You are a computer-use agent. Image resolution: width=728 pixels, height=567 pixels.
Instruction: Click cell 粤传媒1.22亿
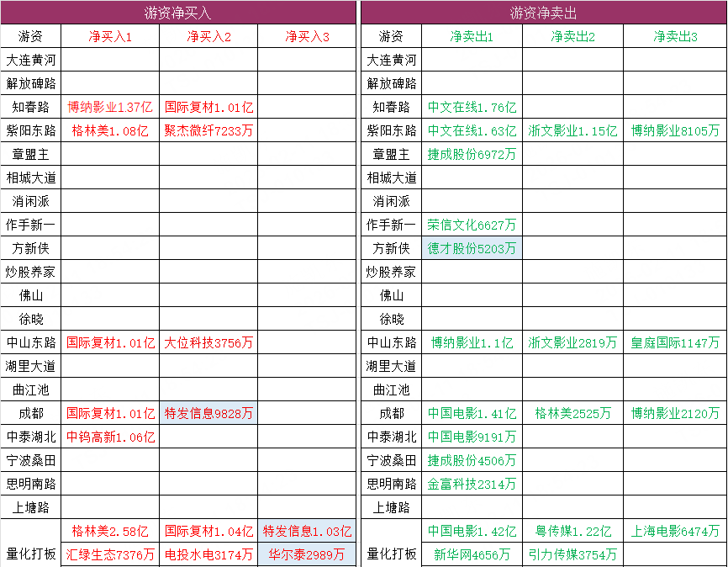pos(573,531)
